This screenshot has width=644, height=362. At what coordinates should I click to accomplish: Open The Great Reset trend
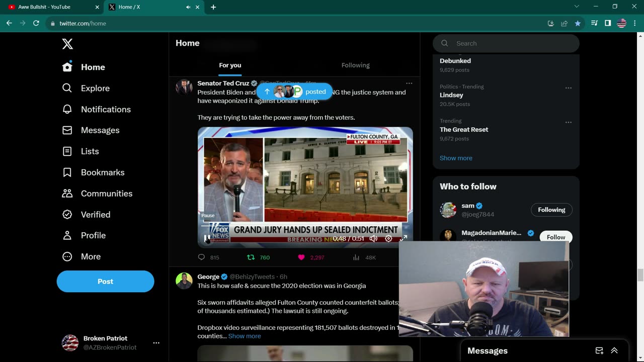pos(464,130)
